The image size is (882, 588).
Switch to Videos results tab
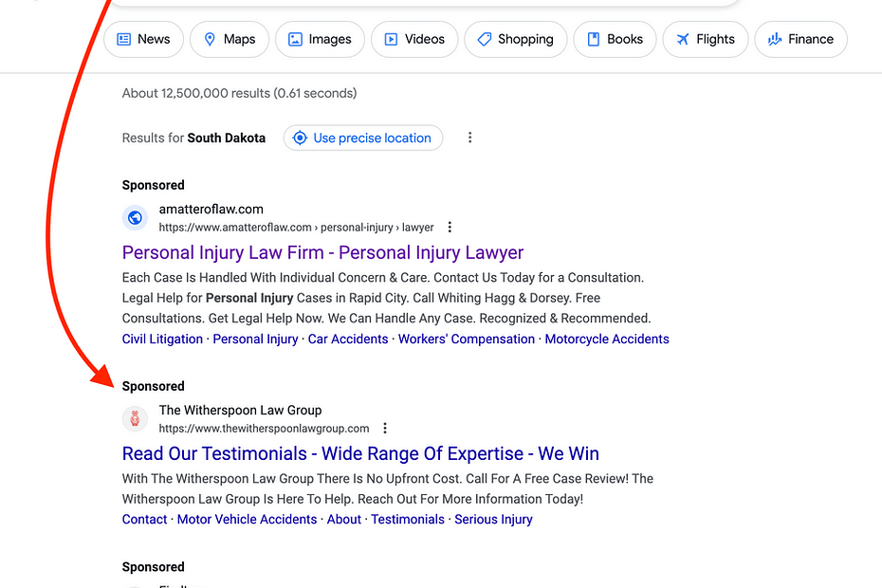pos(414,40)
